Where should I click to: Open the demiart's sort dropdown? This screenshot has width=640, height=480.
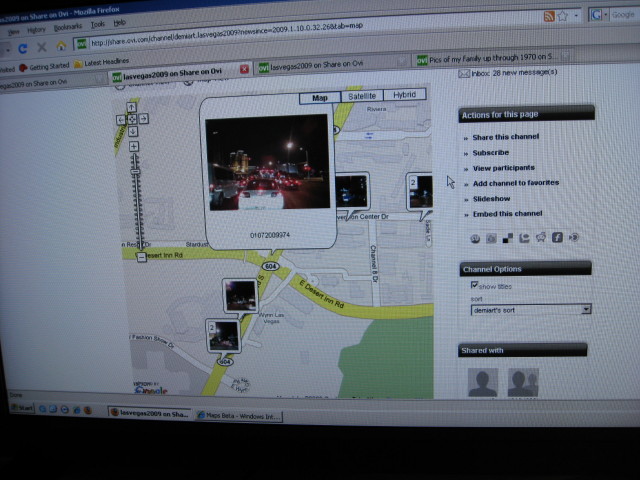click(x=531, y=310)
